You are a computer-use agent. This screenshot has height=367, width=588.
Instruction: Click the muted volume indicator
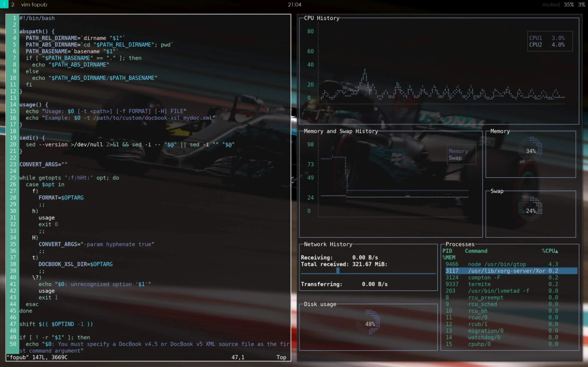(551, 4)
